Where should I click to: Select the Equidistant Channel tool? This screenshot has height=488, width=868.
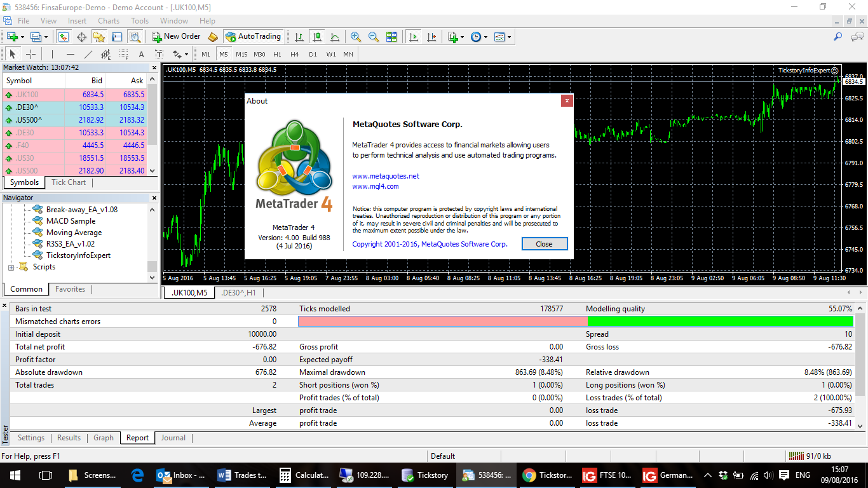pyautogui.click(x=106, y=54)
